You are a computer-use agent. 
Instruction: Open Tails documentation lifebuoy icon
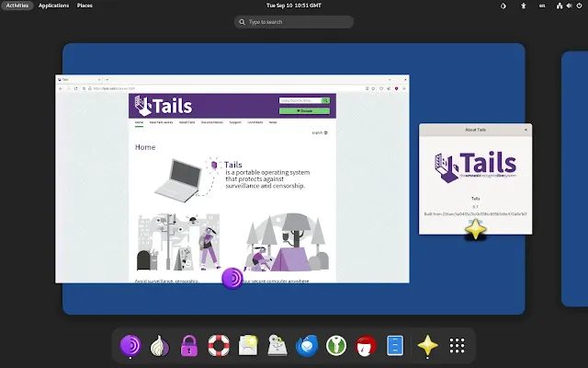tap(219, 346)
